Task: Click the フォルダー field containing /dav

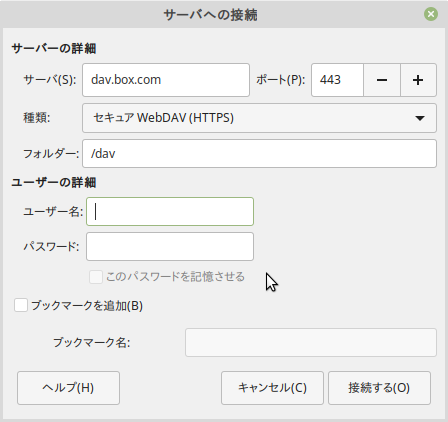Action: click(259, 154)
